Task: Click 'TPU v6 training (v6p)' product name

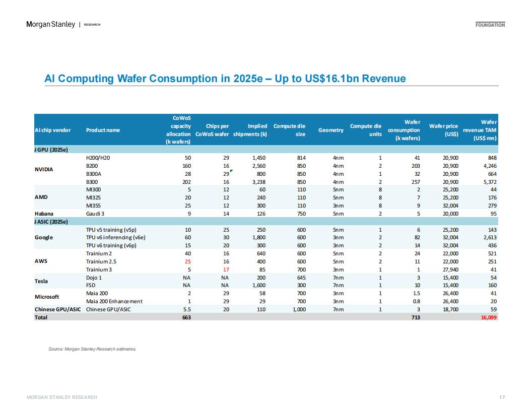Action: [111, 245]
